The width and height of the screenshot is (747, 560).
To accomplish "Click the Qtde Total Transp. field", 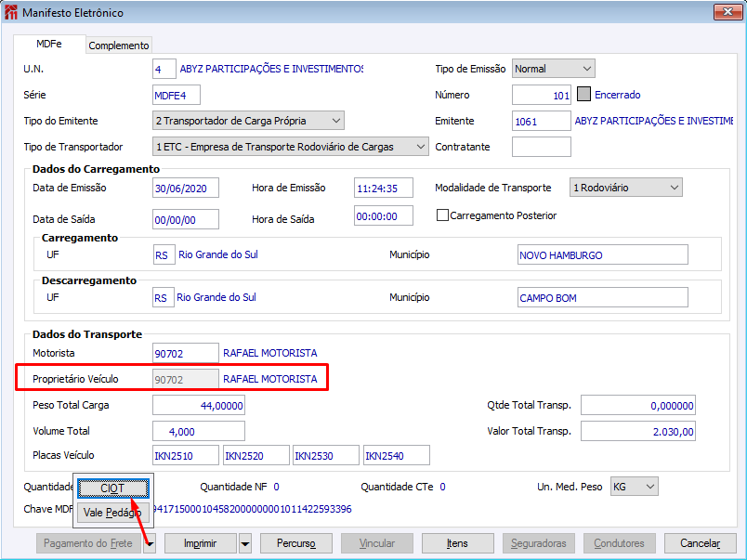I will [638, 405].
